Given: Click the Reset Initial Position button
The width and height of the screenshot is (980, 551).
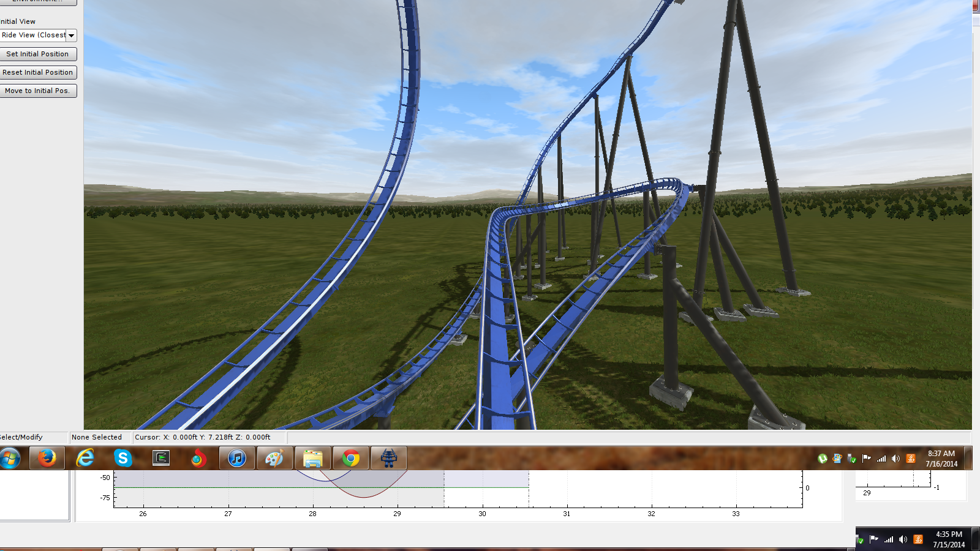Looking at the screenshot, I should click(38, 72).
